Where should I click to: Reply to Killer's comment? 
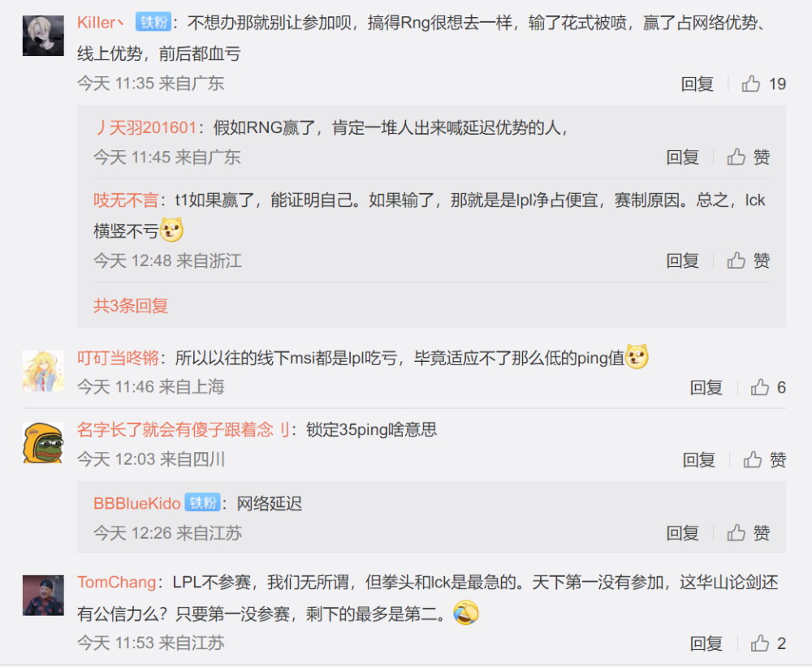click(697, 84)
